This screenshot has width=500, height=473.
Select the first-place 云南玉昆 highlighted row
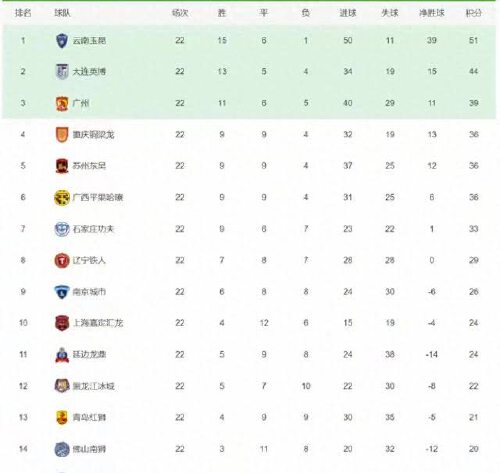tap(249, 41)
